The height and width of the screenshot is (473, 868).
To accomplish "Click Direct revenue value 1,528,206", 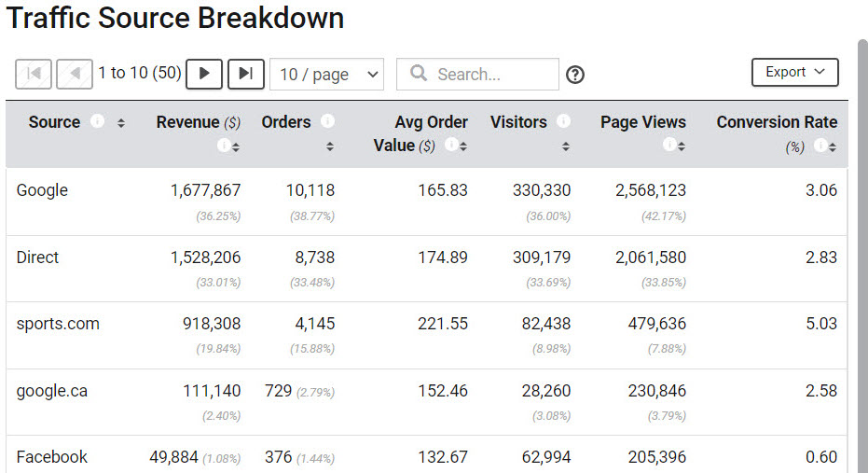I will 205,257.
